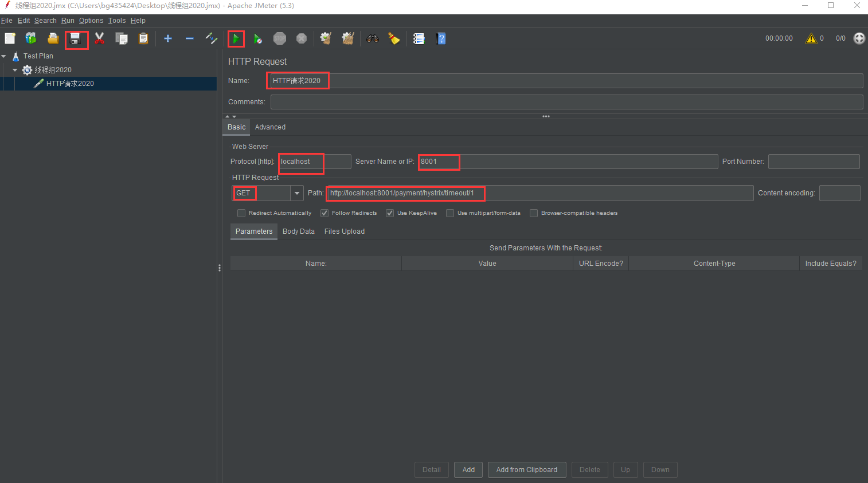The height and width of the screenshot is (483, 868).
Task: Clear all results with double broom icon
Action: point(348,38)
